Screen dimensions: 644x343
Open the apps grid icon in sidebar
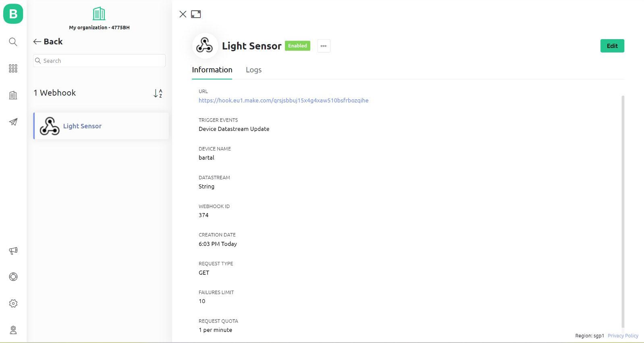point(13,68)
